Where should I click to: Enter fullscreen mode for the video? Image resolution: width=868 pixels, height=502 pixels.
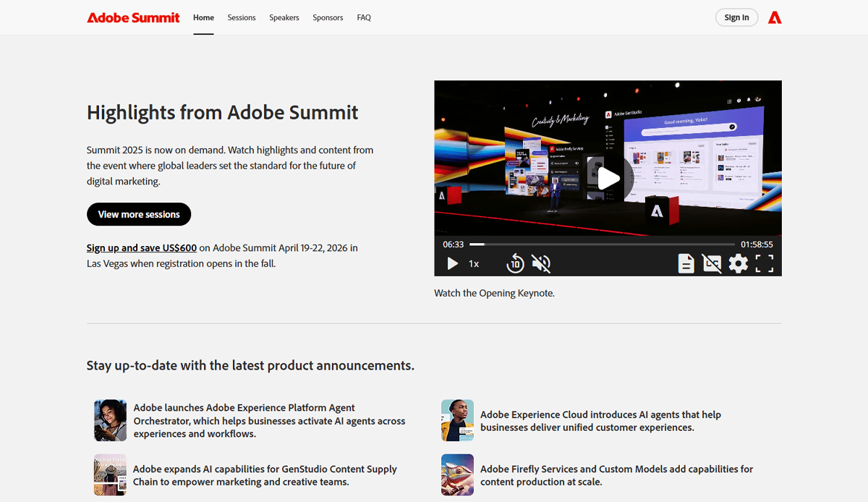(x=765, y=263)
